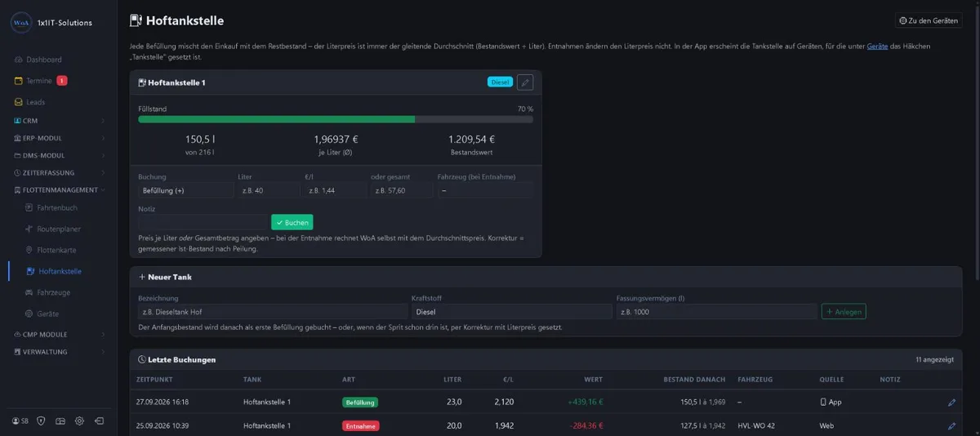
Task: Focus the oder gesamt amount field
Action: (x=402, y=190)
